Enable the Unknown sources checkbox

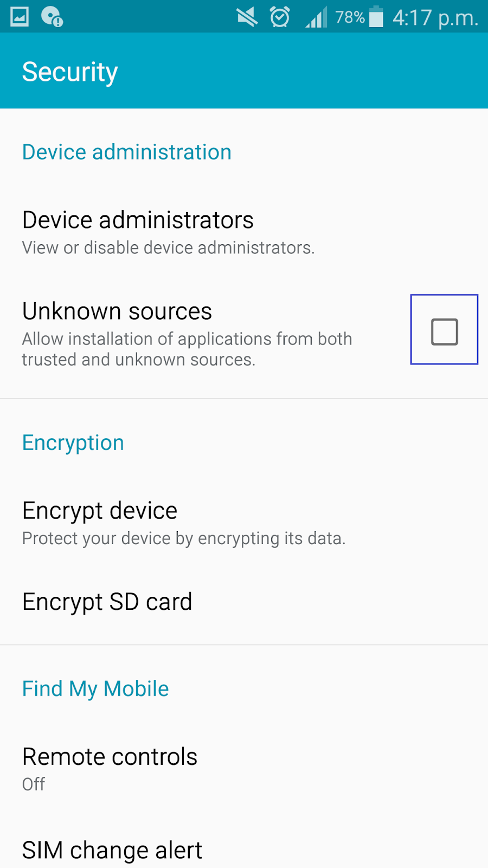(x=444, y=331)
